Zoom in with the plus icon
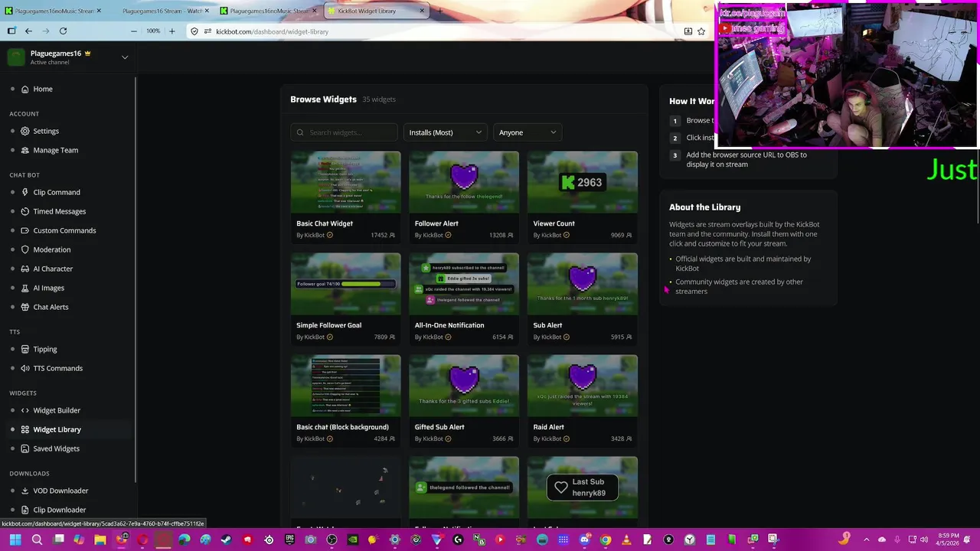Viewport: 980px width, 551px height. pos(171,31)
